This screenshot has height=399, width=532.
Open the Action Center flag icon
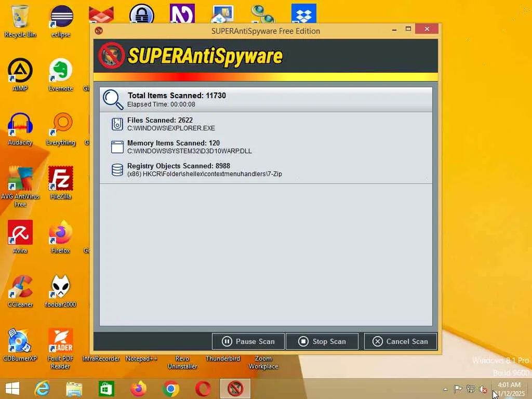pos(458,389)
